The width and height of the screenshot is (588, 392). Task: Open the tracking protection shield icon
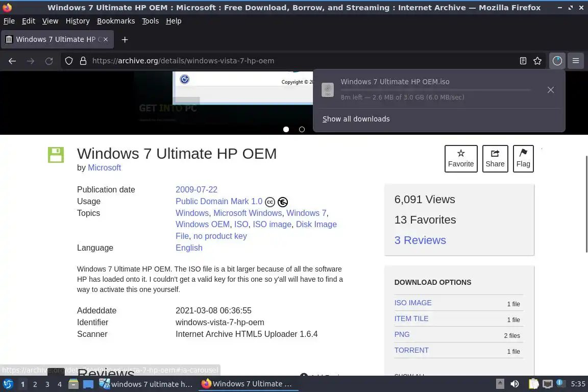68,61
